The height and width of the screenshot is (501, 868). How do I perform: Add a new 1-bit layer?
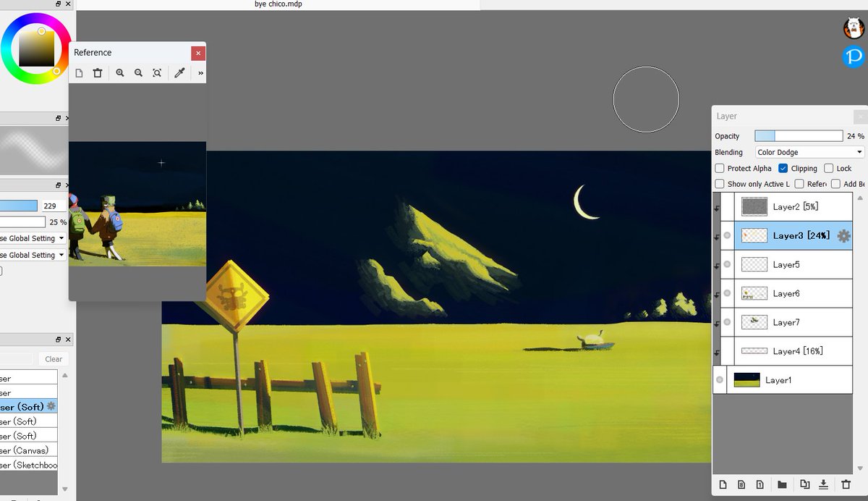pos(759,484)
